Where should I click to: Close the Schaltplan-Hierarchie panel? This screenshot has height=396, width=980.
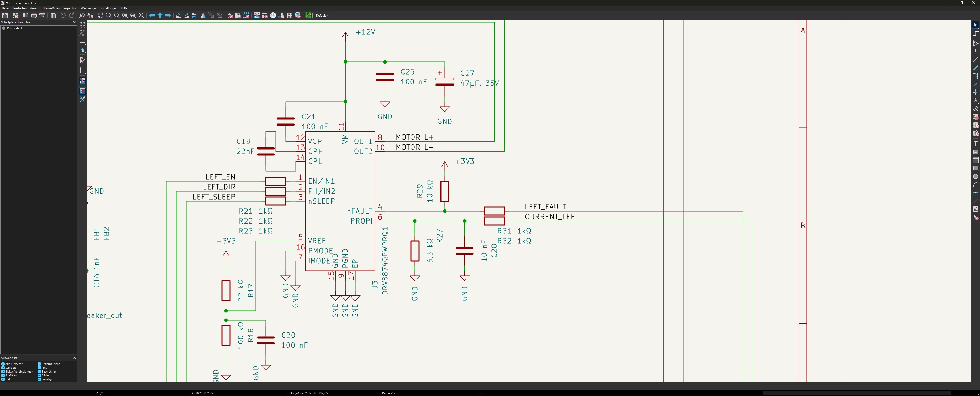[x=74, y=22]
